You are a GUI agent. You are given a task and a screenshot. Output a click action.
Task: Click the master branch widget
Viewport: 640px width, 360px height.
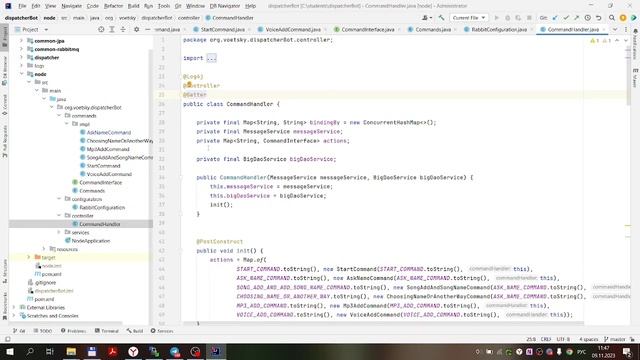[x=614, y=339]
